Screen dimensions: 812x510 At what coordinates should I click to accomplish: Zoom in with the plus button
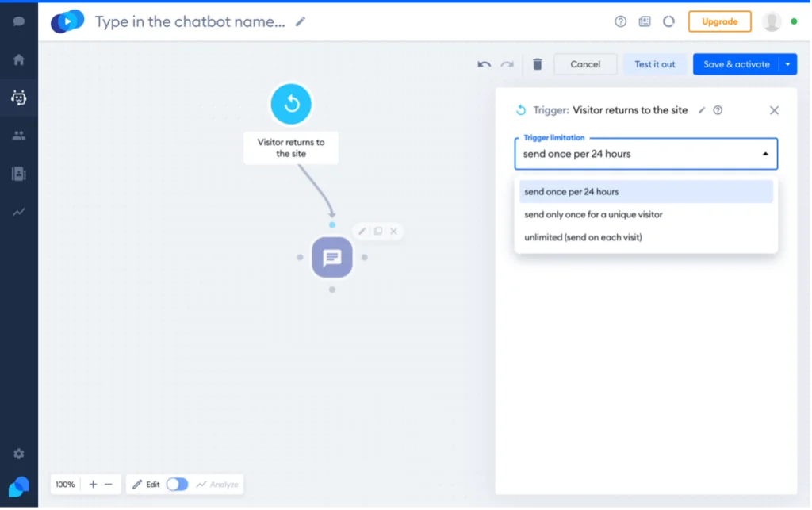(x=93, y=484)
